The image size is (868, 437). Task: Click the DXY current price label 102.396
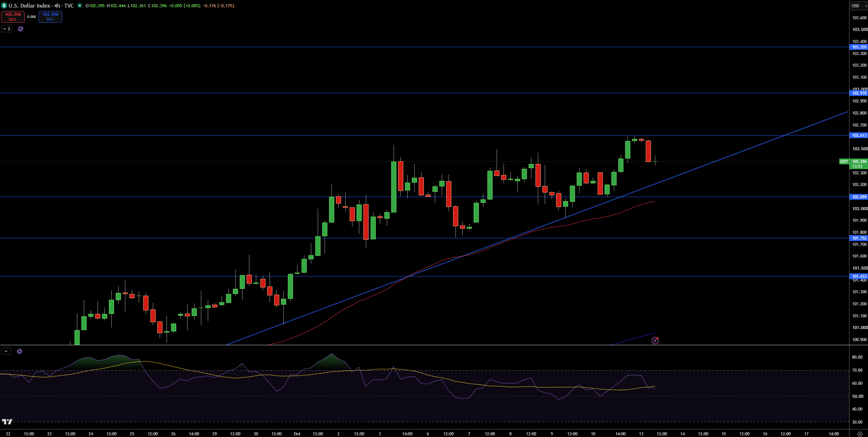(x=854, y=162)
